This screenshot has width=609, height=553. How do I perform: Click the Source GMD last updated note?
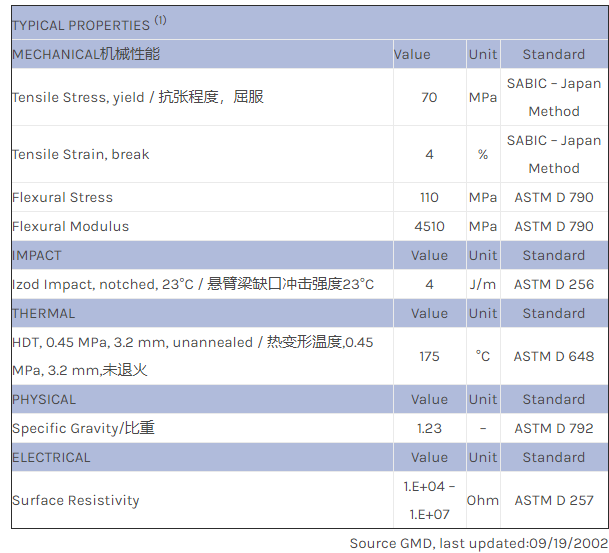click(476, 543)
